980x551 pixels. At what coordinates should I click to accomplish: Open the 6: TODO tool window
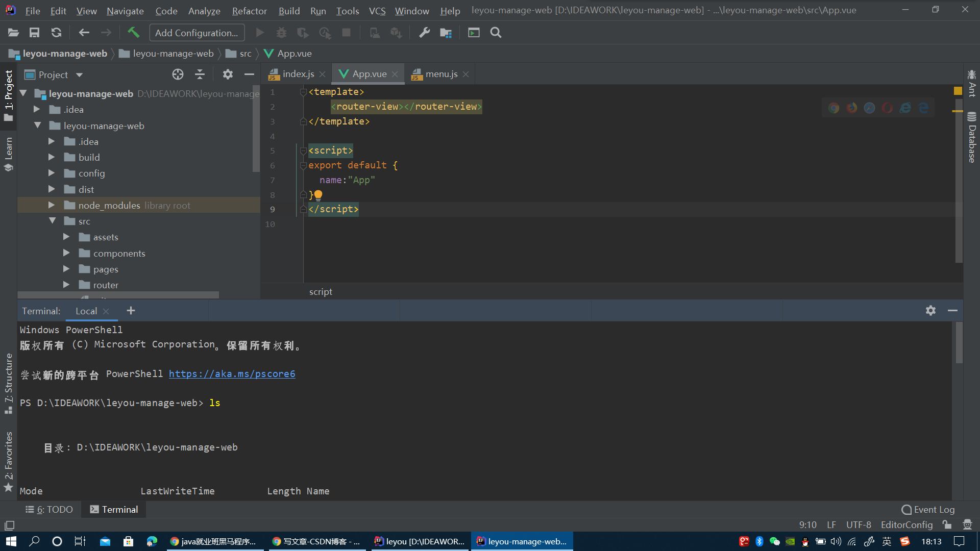coord(50,509)
